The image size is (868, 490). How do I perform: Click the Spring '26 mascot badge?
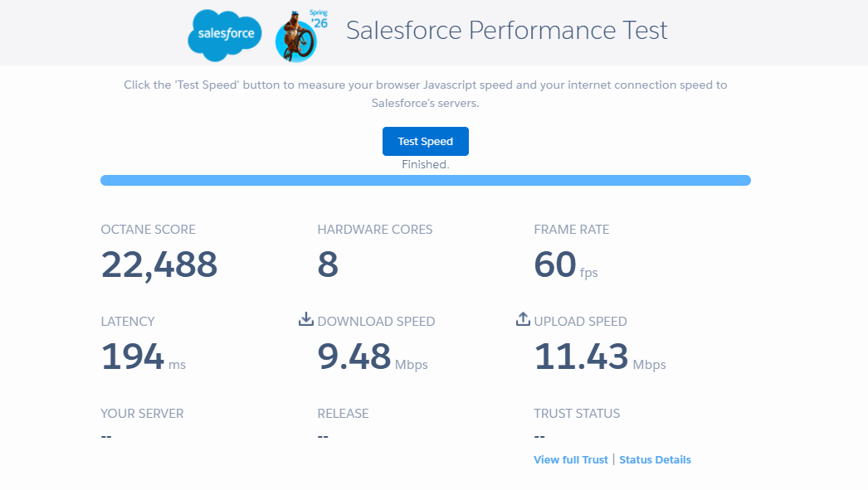point(296,35)
